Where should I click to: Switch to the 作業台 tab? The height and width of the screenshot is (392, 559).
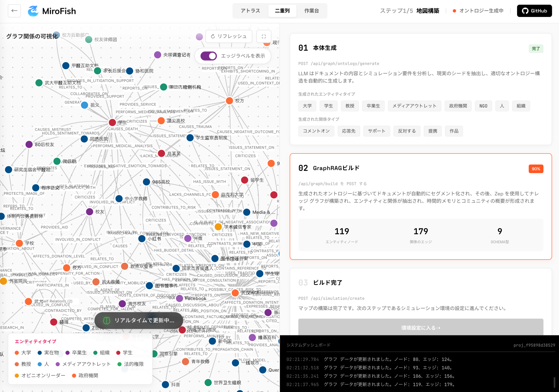point(312,11)
